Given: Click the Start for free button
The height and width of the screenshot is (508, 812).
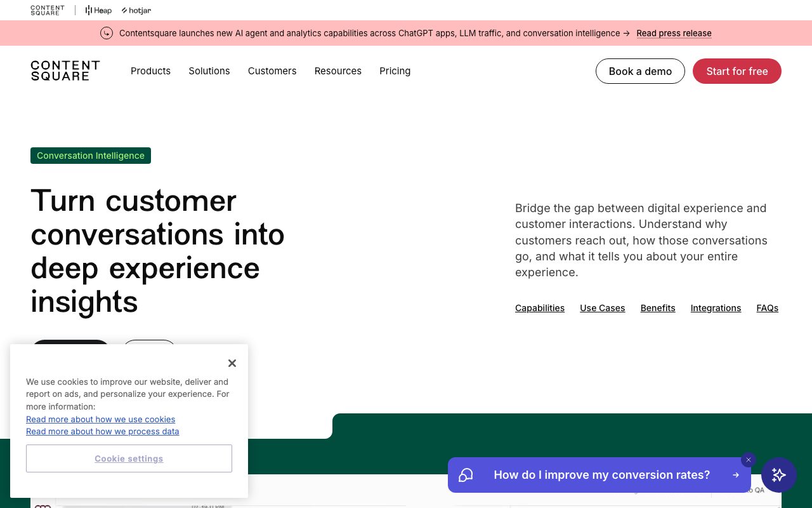Looking at the screenshot, I should tap(737, 71).
